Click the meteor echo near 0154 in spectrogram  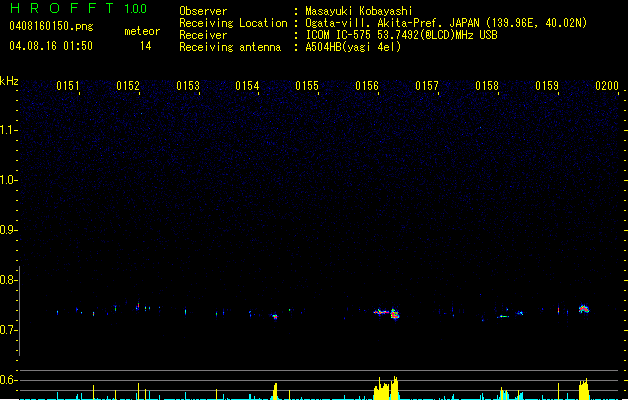coord(275,317)
